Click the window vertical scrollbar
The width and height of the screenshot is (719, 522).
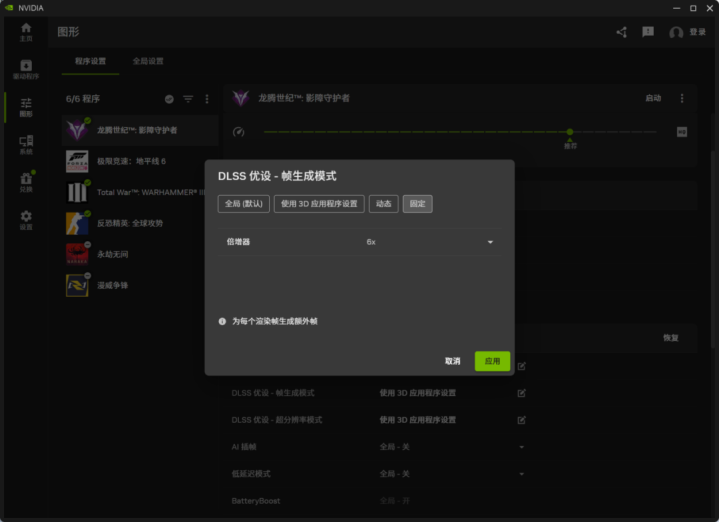point(713,250)
